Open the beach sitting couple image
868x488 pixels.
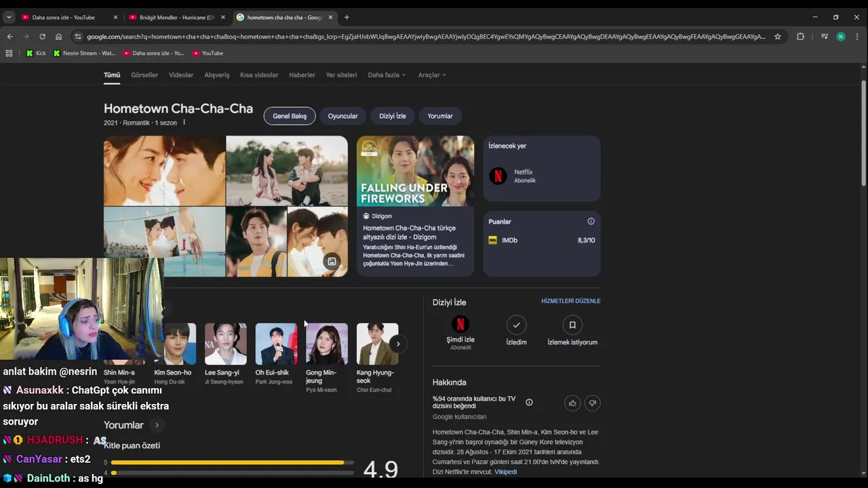point(287,171)
